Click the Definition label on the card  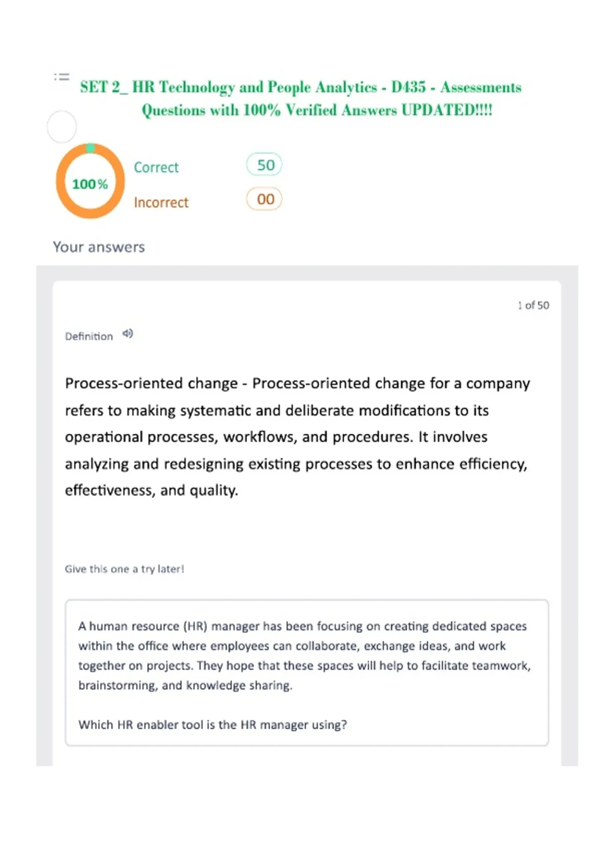(x=89, y=336)
